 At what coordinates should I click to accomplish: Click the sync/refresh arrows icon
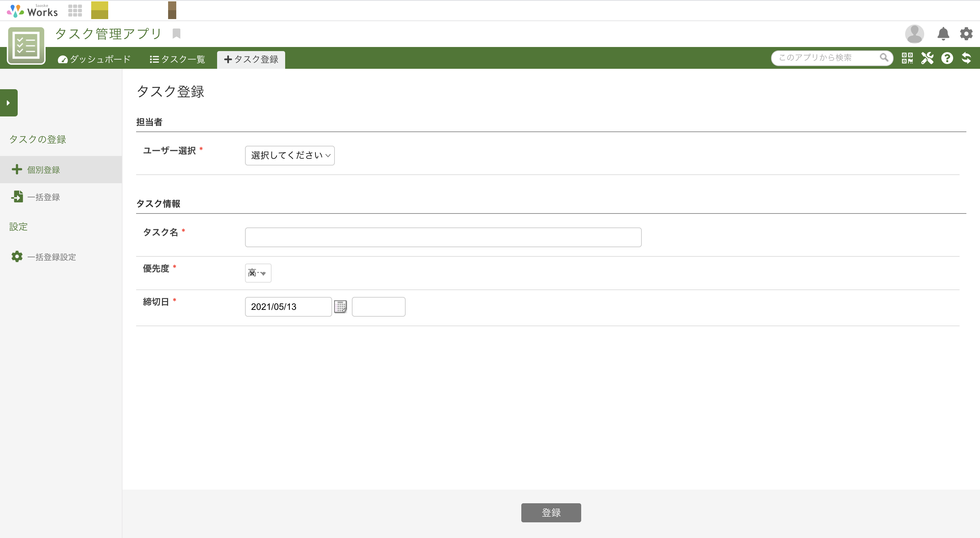click(x=967, y=58)
